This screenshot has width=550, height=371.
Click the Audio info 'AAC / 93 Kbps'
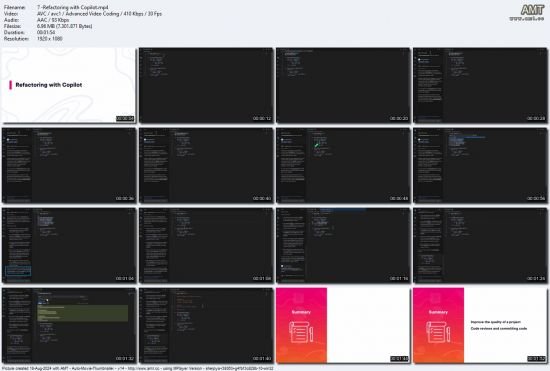tap(53, 20)
